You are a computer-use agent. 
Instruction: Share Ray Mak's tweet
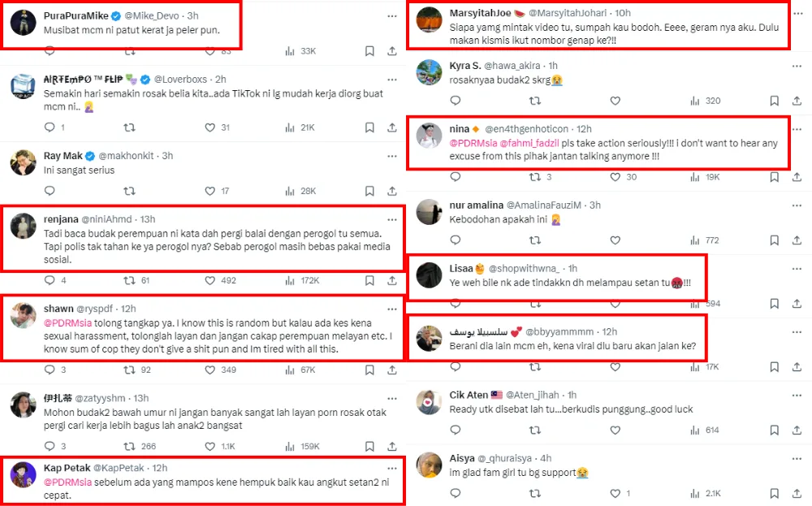[x=393, y=191]
